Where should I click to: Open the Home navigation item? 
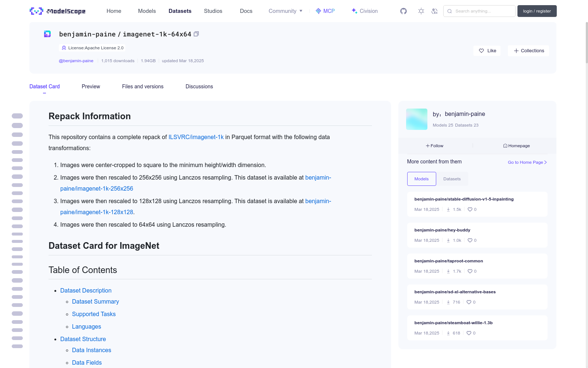[x=114, y=11]
